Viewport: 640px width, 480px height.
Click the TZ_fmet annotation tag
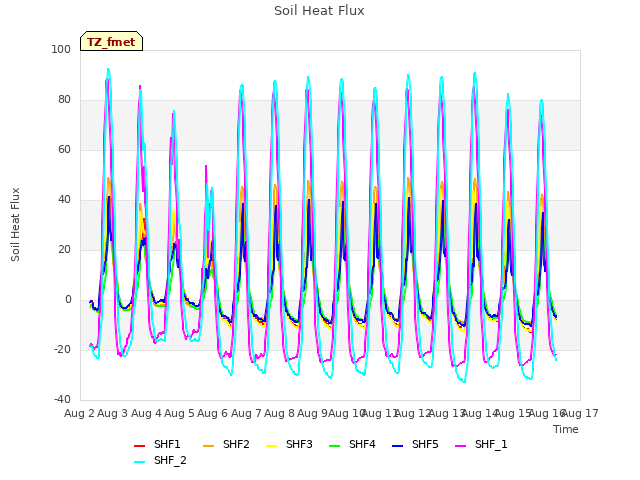click(111, 41)
